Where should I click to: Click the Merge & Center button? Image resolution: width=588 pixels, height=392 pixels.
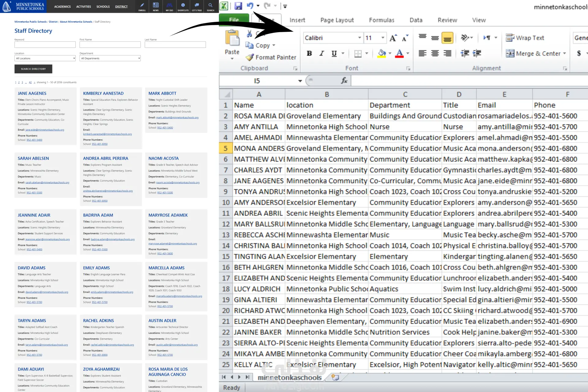coord(533,54)
